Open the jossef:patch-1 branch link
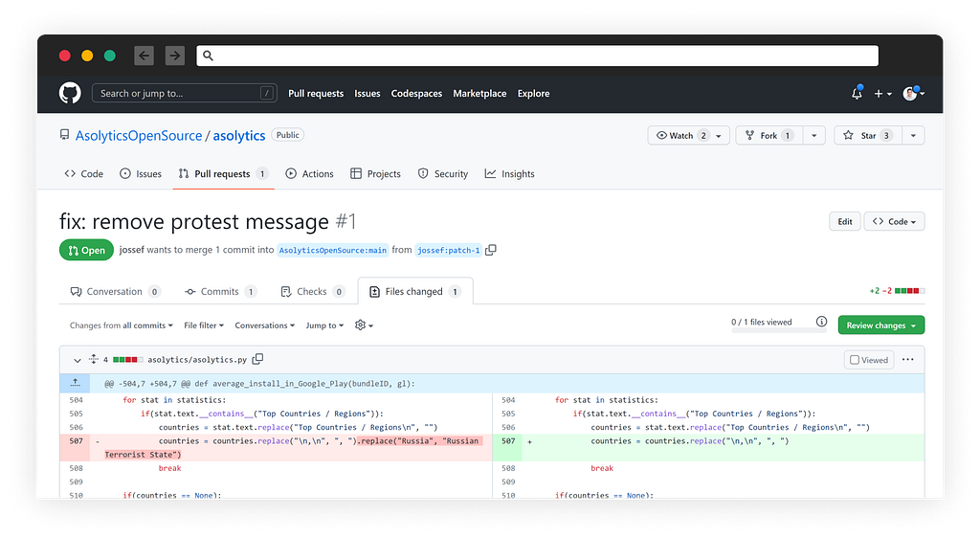The width and height of the screenshot is (980, 538). click(x=448, y=250)
